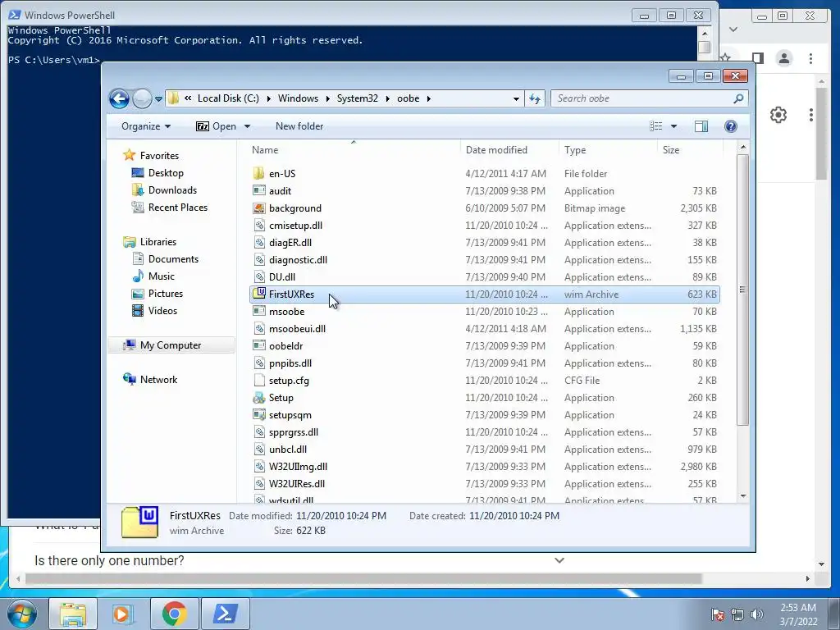Select the Setup application icon
The image size is (840, 630).
[259, 398]
